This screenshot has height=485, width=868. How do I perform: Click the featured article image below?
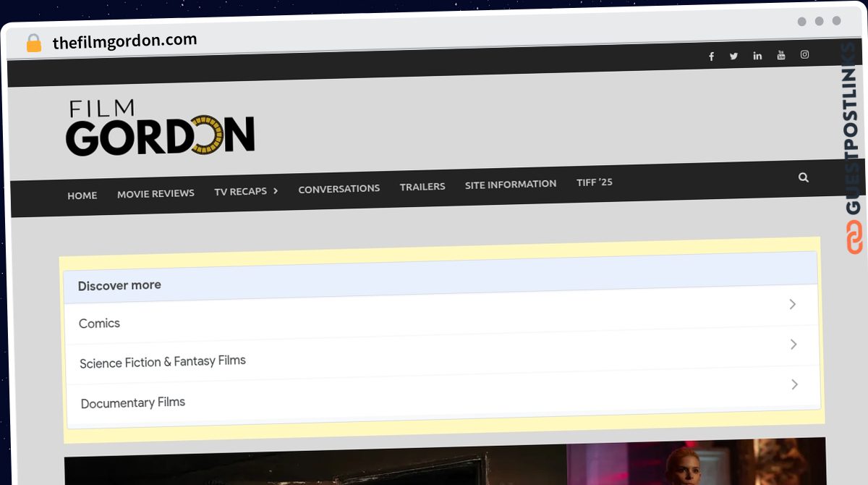[x=446, y=461]
